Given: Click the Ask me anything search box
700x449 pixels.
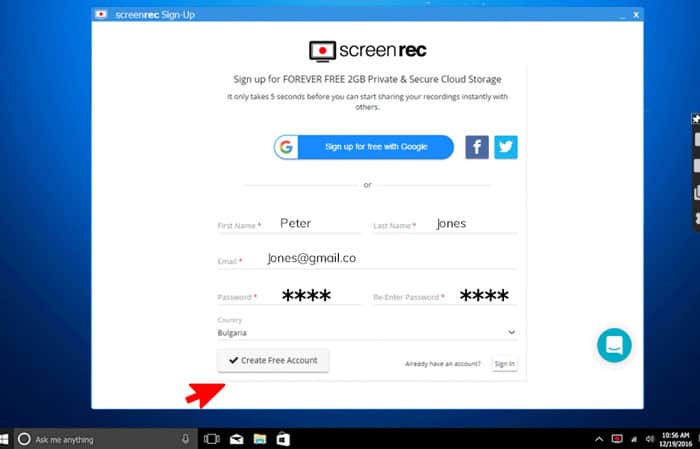Looking at the screenshot, I should (x=105, y=439).
